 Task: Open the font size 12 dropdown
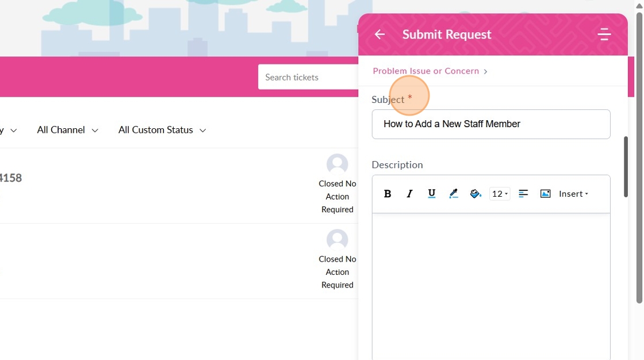coord(500,194)
